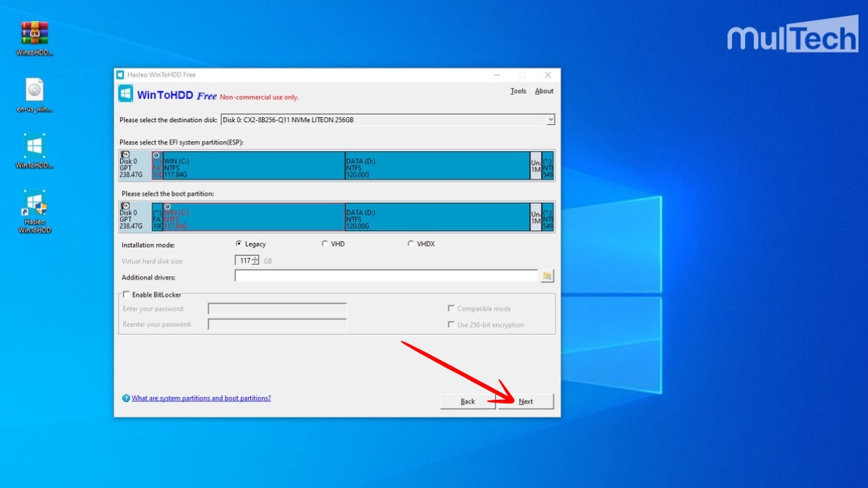Open the About menu

pos(544,91)
